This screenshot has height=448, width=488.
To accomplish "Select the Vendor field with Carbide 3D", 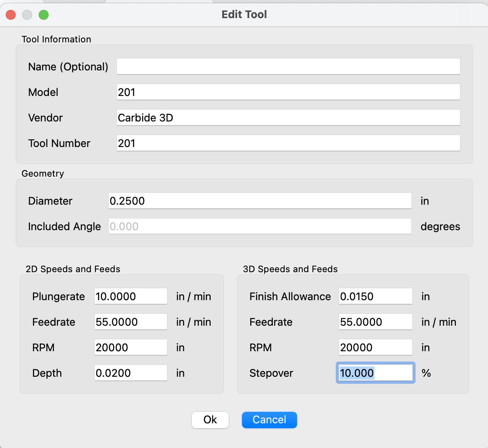I will click(x=288, y=118).
